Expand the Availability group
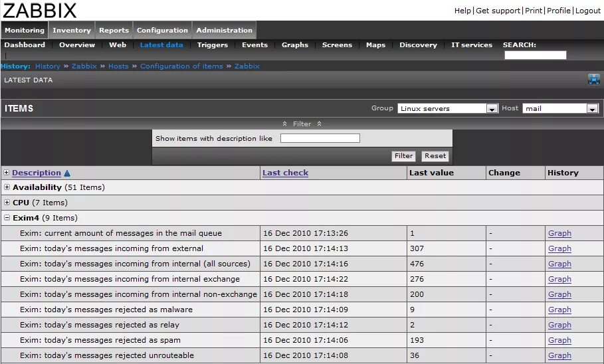Screen dimensions: 604x364 [x=7, y=187]
